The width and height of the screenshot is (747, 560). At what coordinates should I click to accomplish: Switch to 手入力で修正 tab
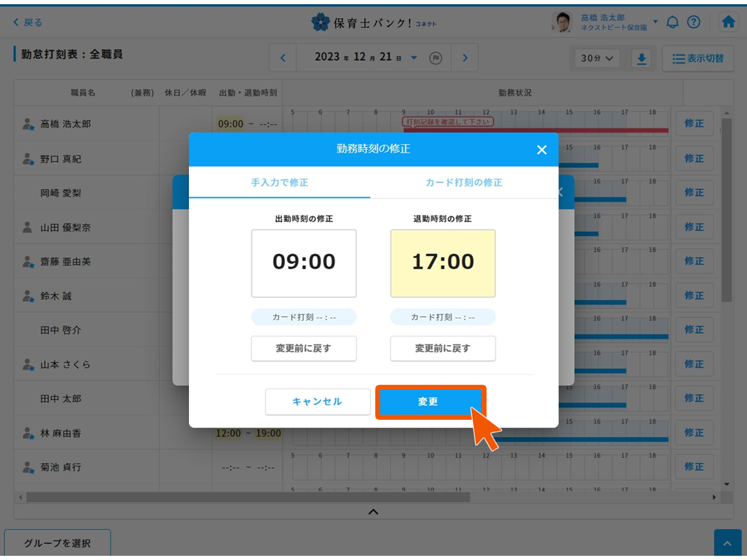[x=279, y=183]
